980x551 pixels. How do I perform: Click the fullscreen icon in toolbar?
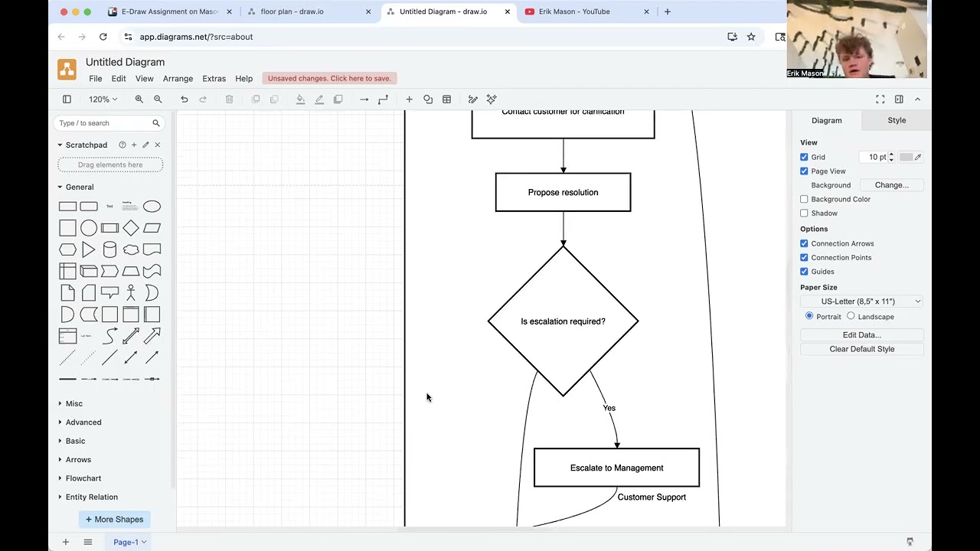(880, 99)
